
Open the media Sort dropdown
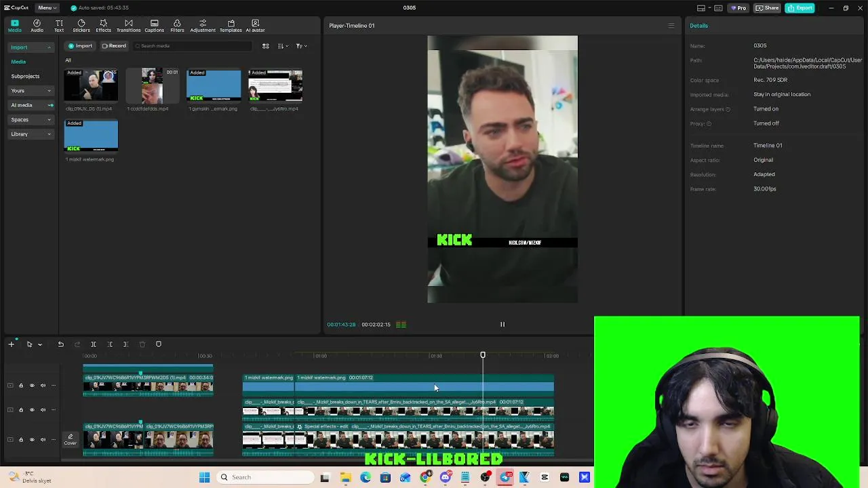point(282,46)
